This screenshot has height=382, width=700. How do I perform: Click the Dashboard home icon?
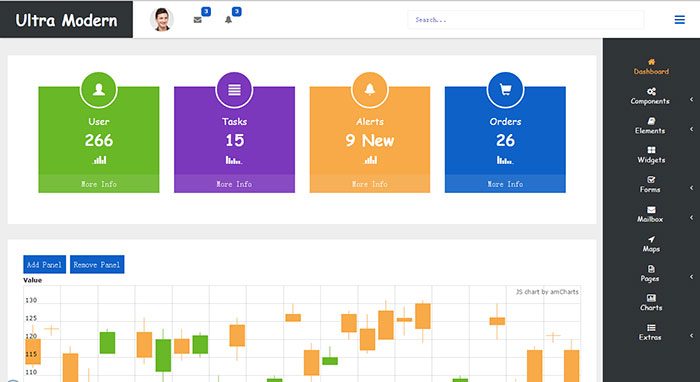tap(651, 62)
